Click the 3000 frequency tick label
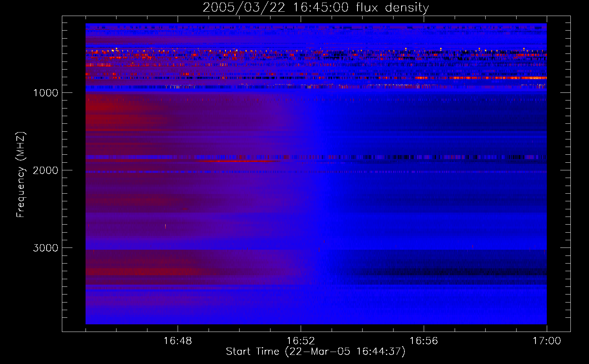 click(46, 248)
